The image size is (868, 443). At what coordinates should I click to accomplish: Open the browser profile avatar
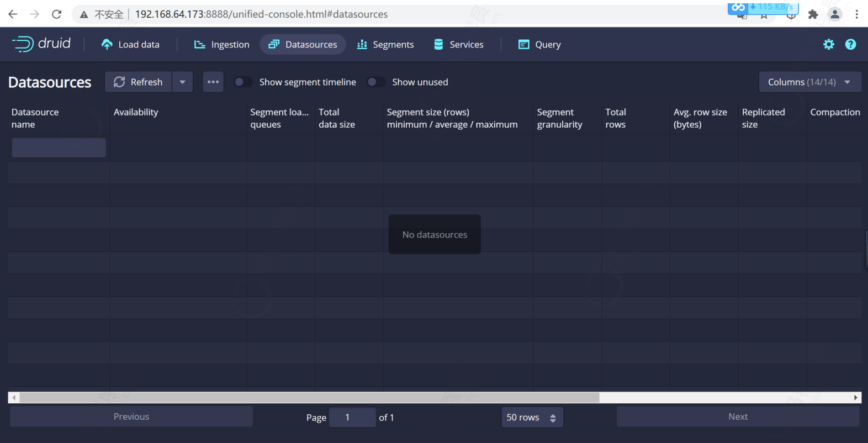835,14
